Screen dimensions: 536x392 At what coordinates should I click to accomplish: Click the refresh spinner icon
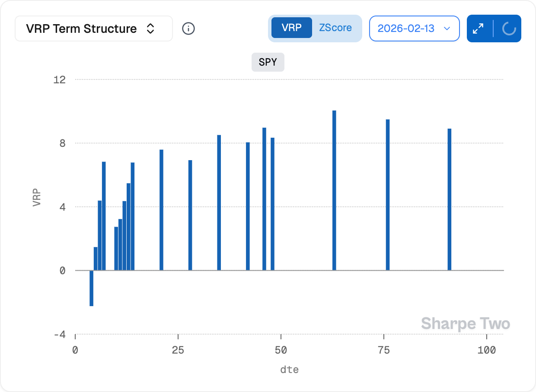509,28
